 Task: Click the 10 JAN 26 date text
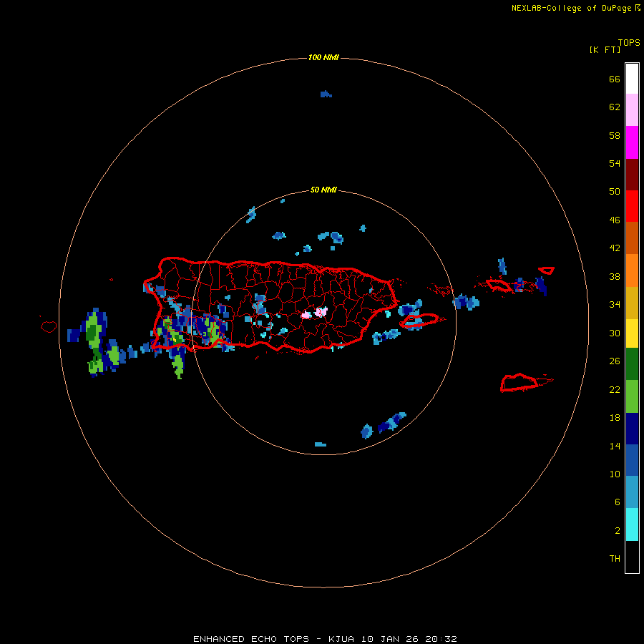pyautogui.click(x=389, y=639)
